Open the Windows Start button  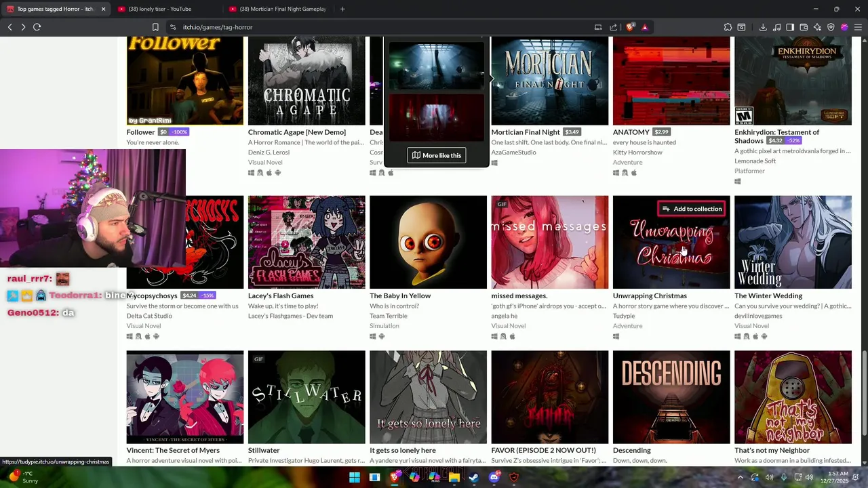354,477
